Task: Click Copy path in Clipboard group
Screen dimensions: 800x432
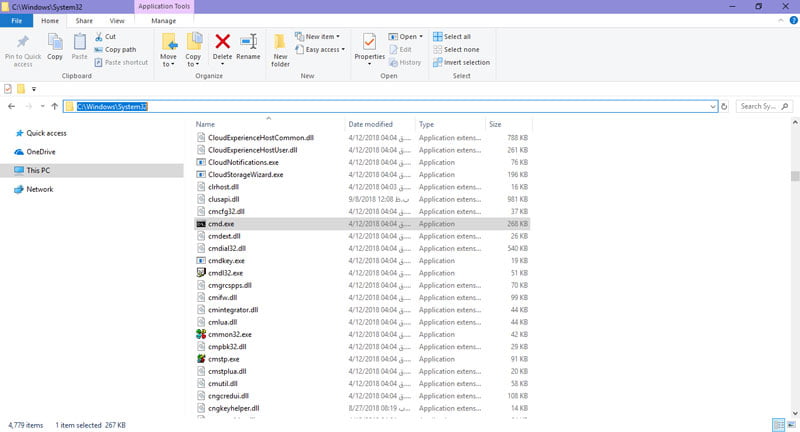Action: (x=120, y=49)
